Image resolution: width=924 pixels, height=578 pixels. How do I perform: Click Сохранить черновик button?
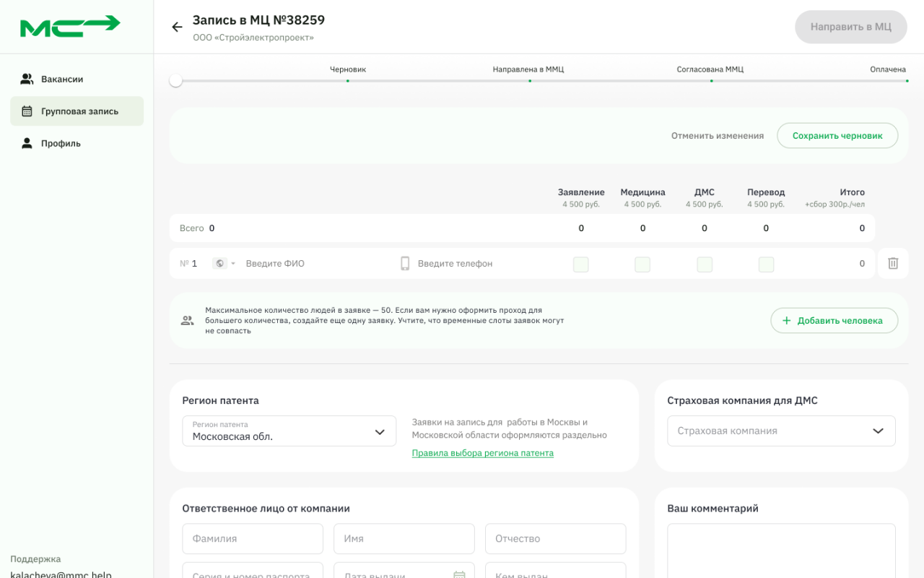tap(837, 136)
